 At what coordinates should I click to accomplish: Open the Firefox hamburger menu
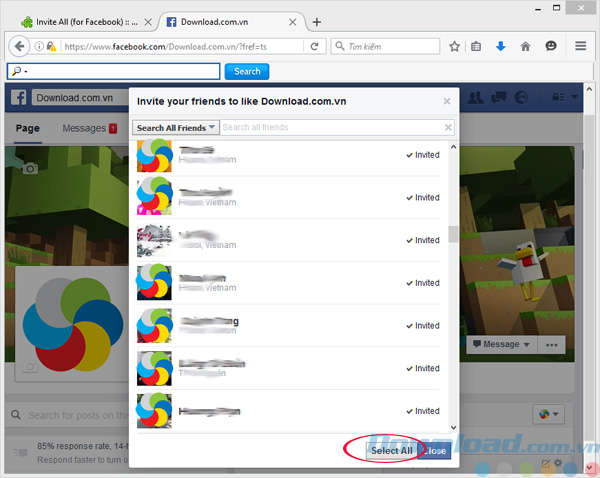pos(580,46)
